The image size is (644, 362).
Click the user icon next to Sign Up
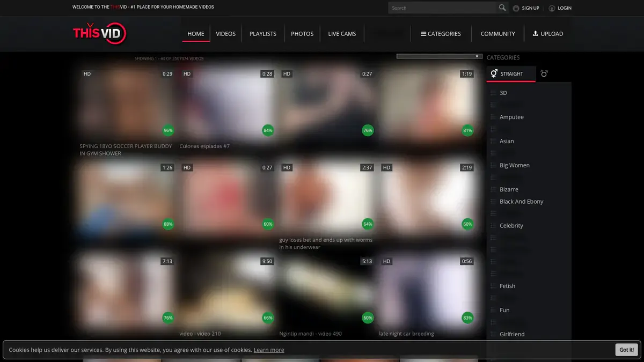516,8
